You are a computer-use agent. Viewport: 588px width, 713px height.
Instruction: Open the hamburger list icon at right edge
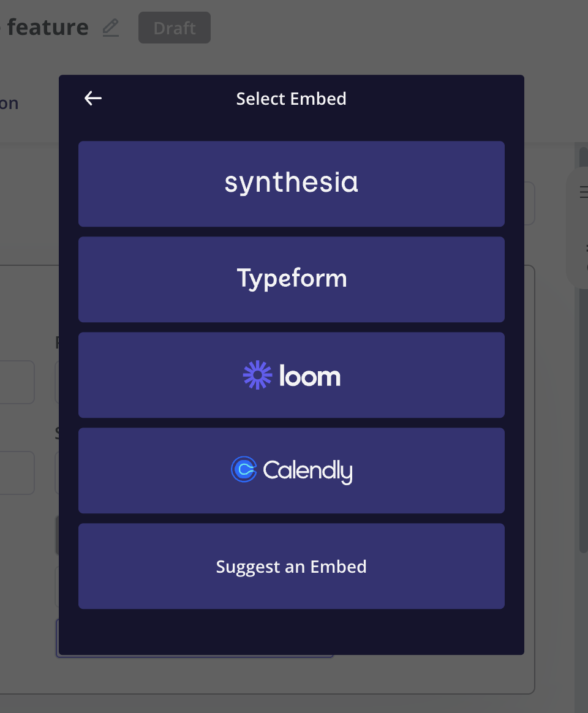[584, 192]
